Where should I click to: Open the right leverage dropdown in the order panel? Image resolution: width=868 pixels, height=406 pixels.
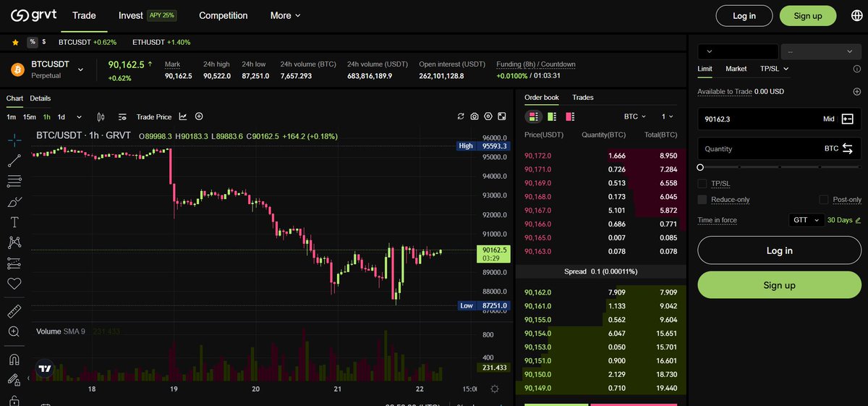pyautogui.click(x=821, y=51)
